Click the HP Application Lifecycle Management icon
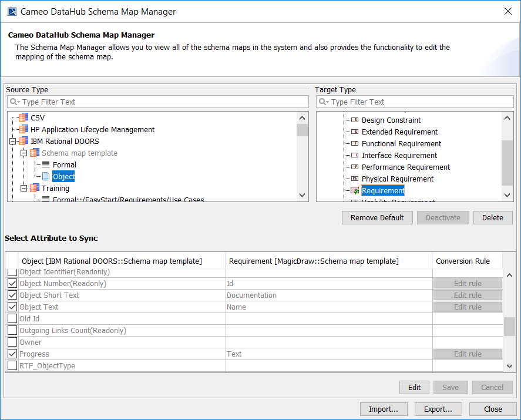 (x=23, y=129)
